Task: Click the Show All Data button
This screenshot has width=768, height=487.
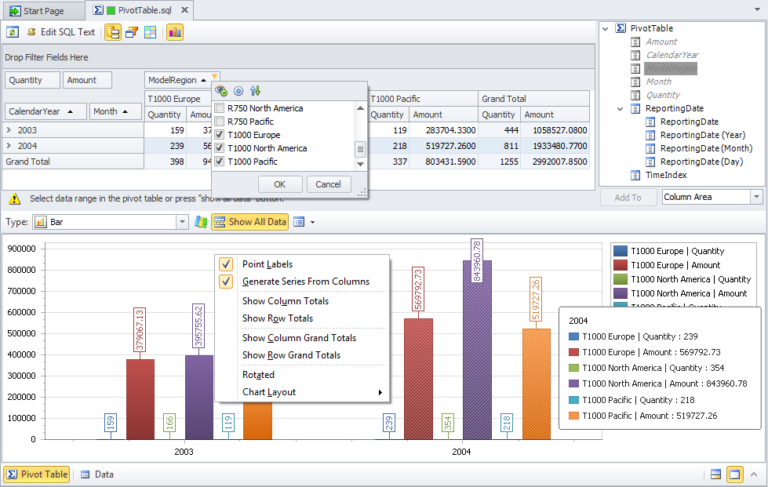Action: point(249,221)
